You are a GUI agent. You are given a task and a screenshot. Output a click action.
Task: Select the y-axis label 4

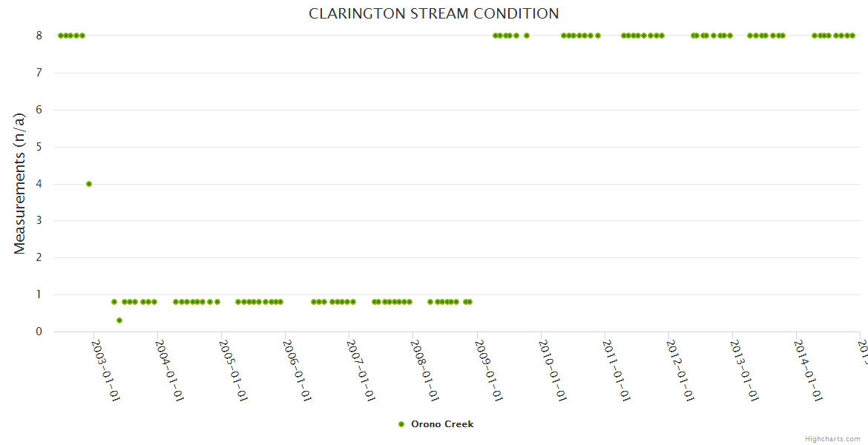click(39, 184)
